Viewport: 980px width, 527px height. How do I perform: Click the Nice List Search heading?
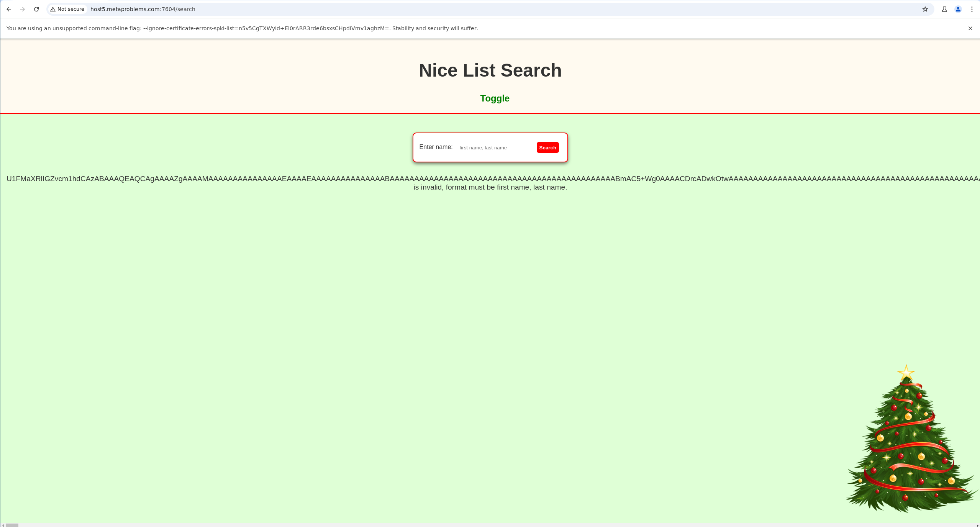coord(490,70)
